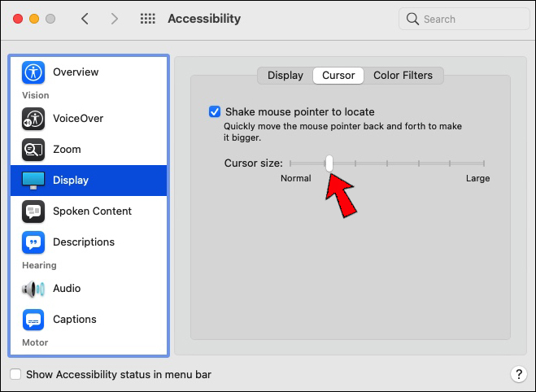
Task: Switch to the Display tab
Action: point(285,76)
